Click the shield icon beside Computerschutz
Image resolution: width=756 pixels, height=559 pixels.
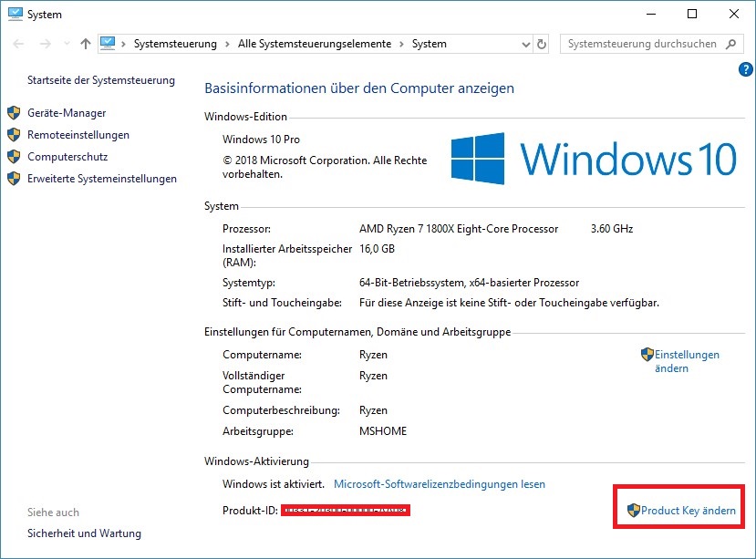(14, 157)
